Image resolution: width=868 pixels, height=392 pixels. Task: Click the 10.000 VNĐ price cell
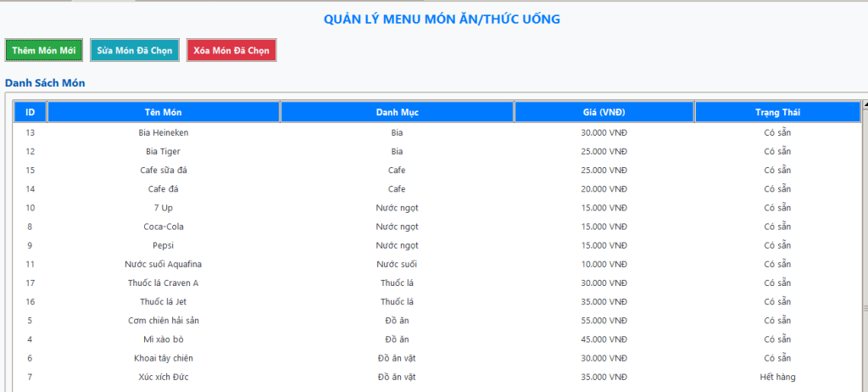(604, 265)
